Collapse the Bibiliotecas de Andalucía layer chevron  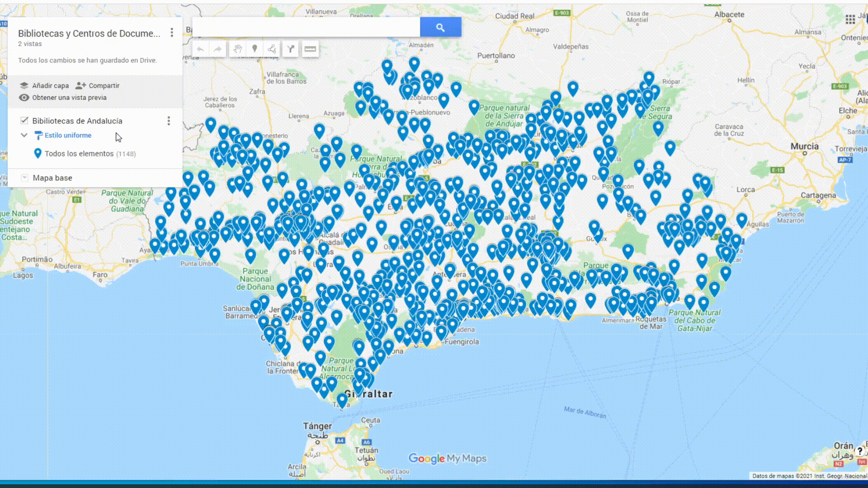coord(24,135)
